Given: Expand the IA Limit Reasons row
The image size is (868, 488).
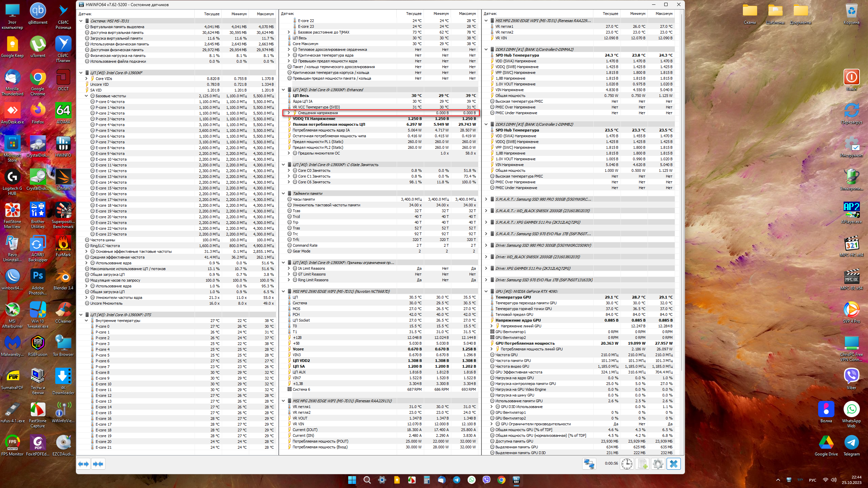Looking at the screenshot, I should click(289, 268).
